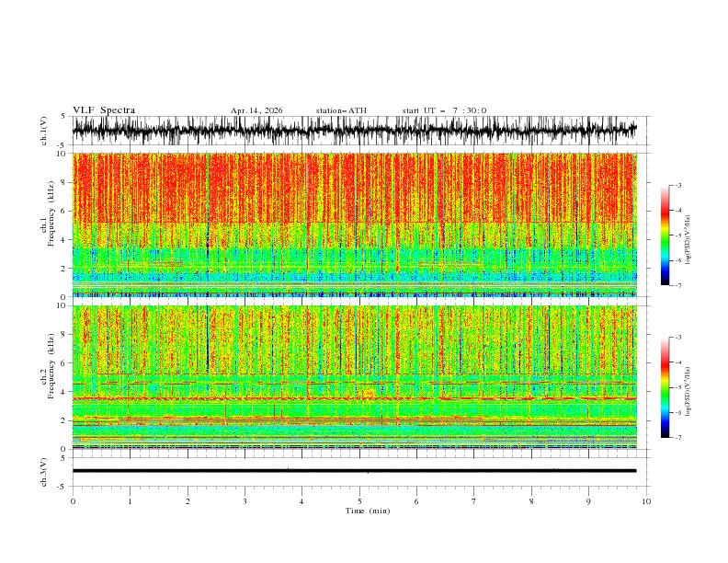Click the "6" kHz tick of the ch.1 spectrogram
This screenshot has height=563, width=728.
pos(63,211)
